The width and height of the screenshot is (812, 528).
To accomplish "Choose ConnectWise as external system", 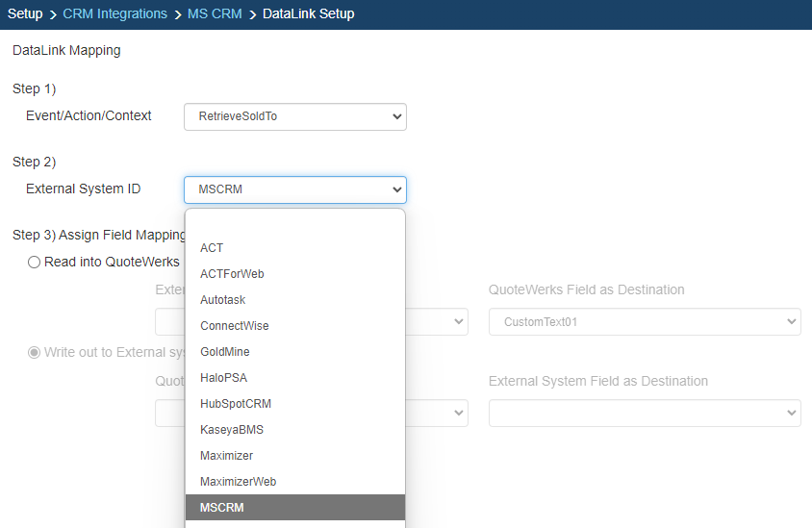I will coord(234,326).
